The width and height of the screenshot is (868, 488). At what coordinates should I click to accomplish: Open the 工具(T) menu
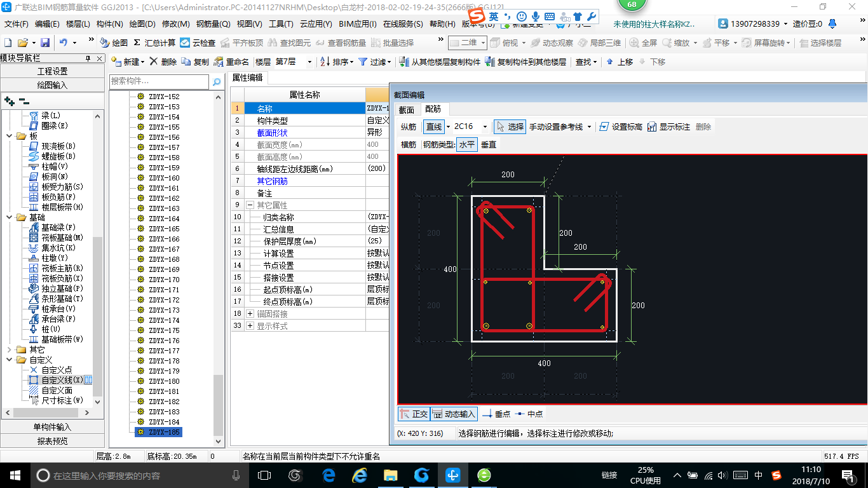pos(281,24)
